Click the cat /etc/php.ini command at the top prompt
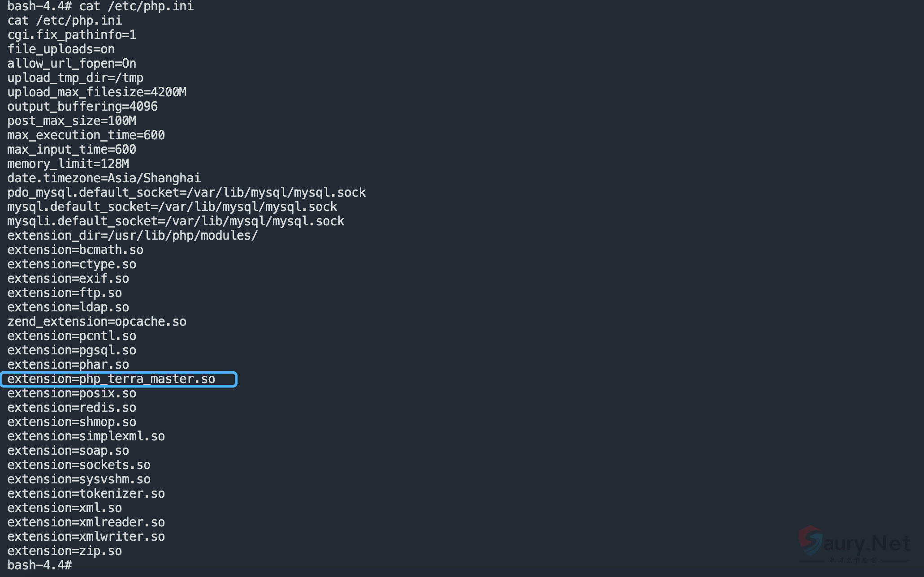 click(x=136, y=6)
